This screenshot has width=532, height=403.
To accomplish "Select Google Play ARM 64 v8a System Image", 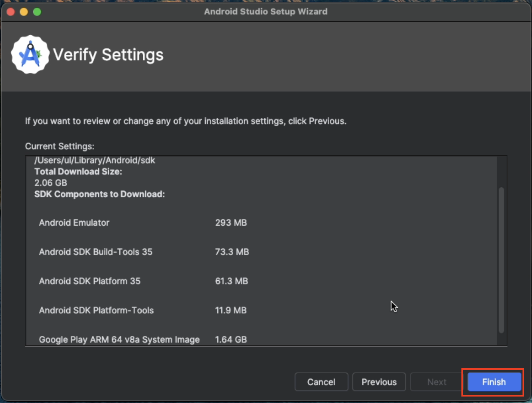I will (x=119, y=339).
